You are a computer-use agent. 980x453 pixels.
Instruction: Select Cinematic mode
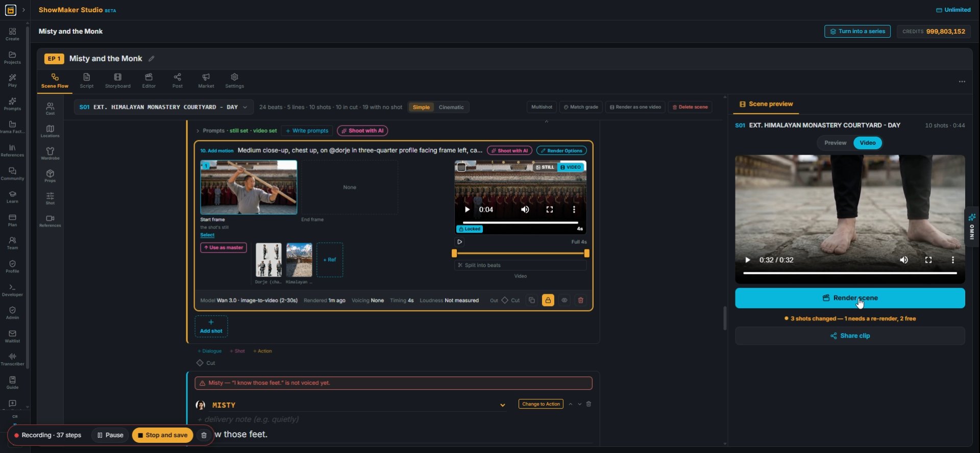[451, 107]
